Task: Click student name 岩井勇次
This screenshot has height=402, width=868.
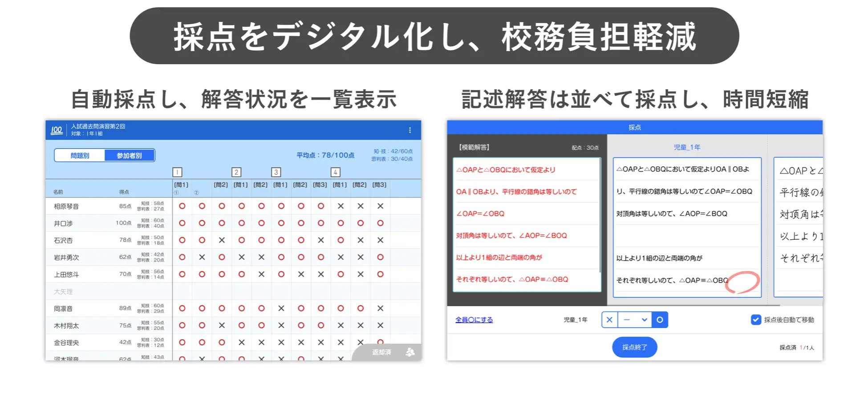Action: pos(66,257)
